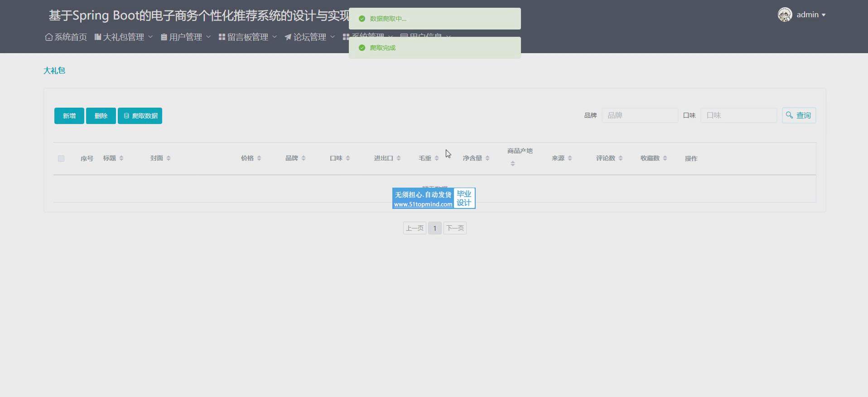868x397 pixels.
Task: Click the 操作 column header
Action: (x=691, y=159)
